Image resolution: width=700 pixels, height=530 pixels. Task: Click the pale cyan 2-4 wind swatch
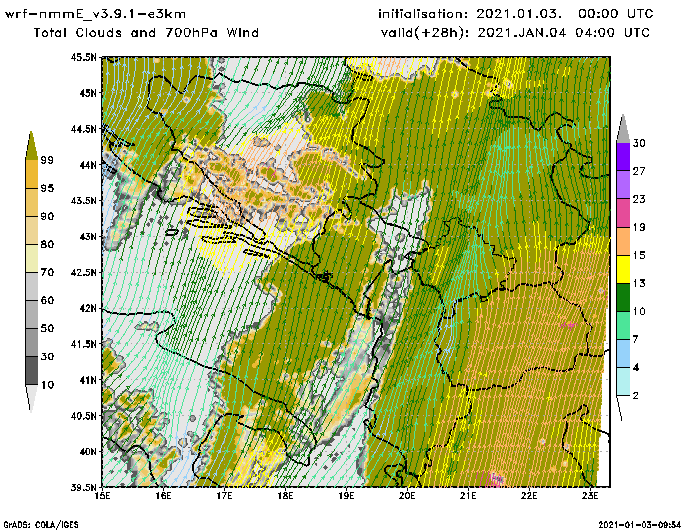click(x=623, y=382)
